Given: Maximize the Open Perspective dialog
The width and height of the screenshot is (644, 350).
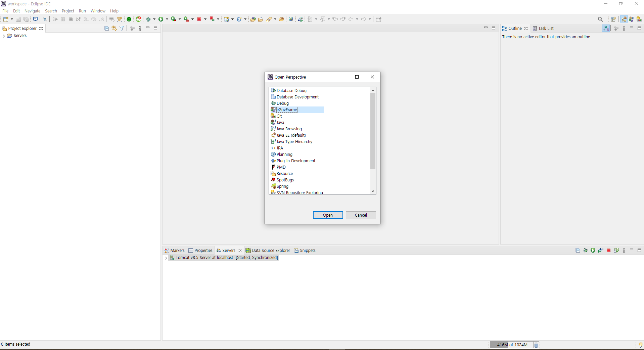Looking at the screenshot, I should coord(357,77).
